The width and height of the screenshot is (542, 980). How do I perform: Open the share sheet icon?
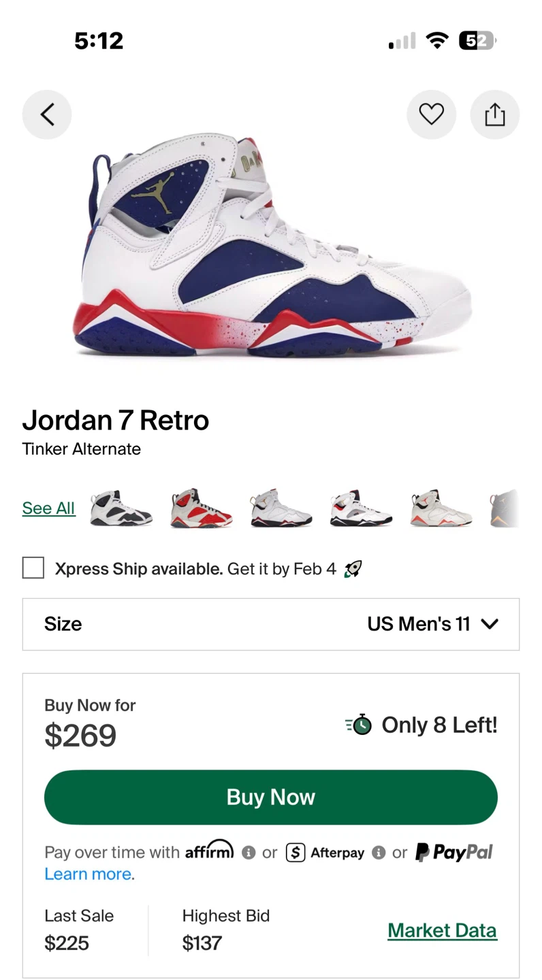495,114
